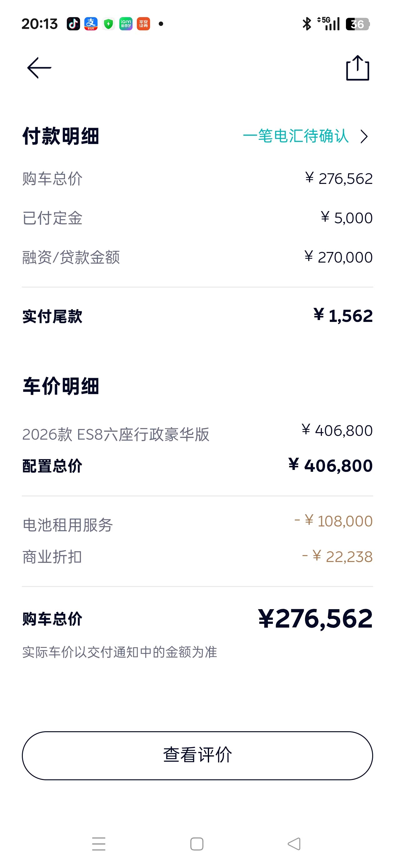Tap the Bluetooth status icon

[x=307, y=24]
